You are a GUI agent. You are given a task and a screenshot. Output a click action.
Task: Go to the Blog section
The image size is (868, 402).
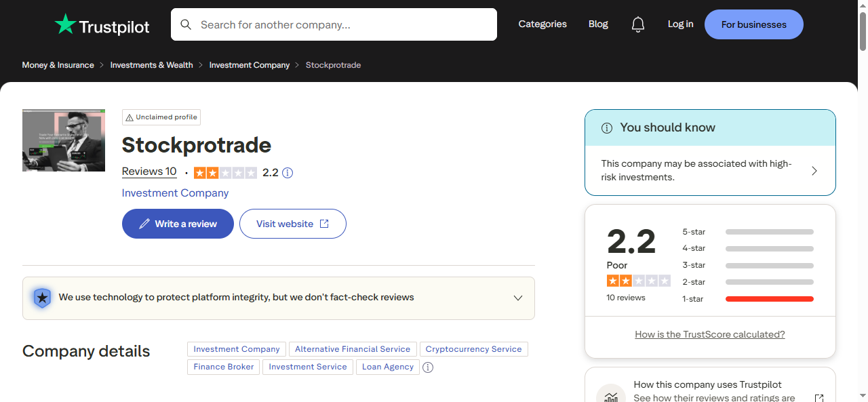597,24
